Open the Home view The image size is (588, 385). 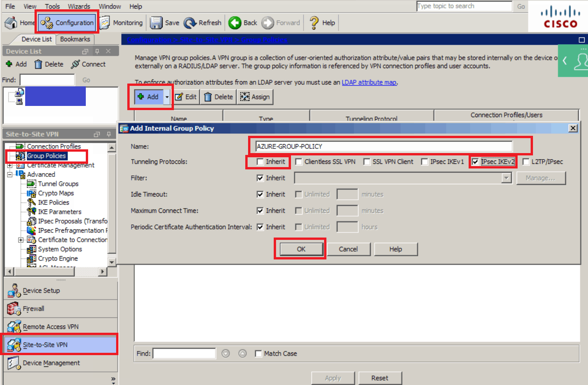[x=20, y=23]
